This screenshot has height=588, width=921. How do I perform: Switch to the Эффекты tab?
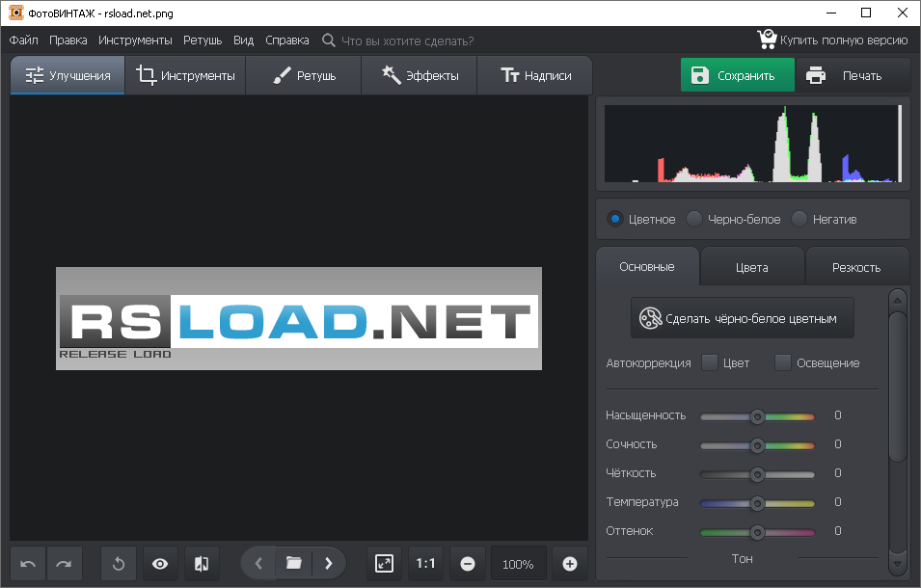(420, 76)
